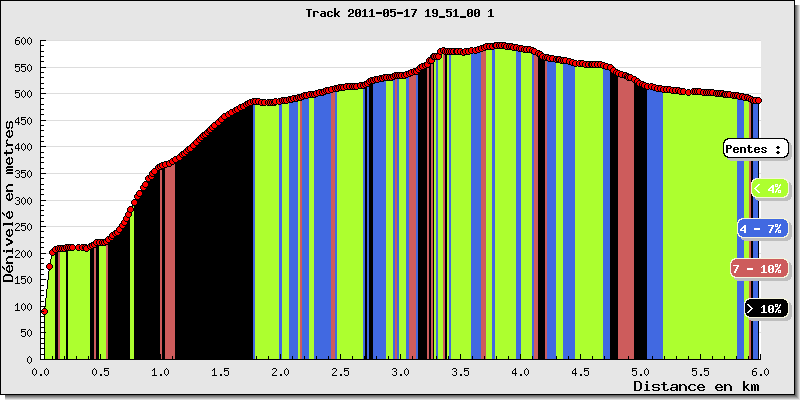Click the '4.5' x-axis tick label

(580, 371)
